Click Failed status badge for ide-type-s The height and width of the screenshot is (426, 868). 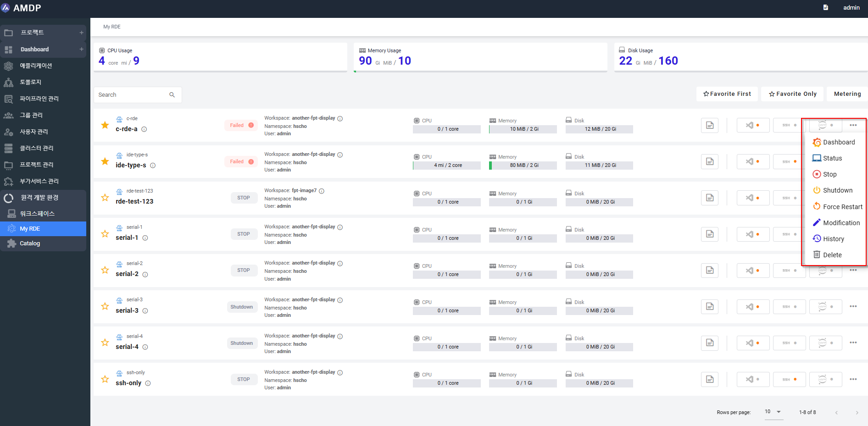click(241, 161)
